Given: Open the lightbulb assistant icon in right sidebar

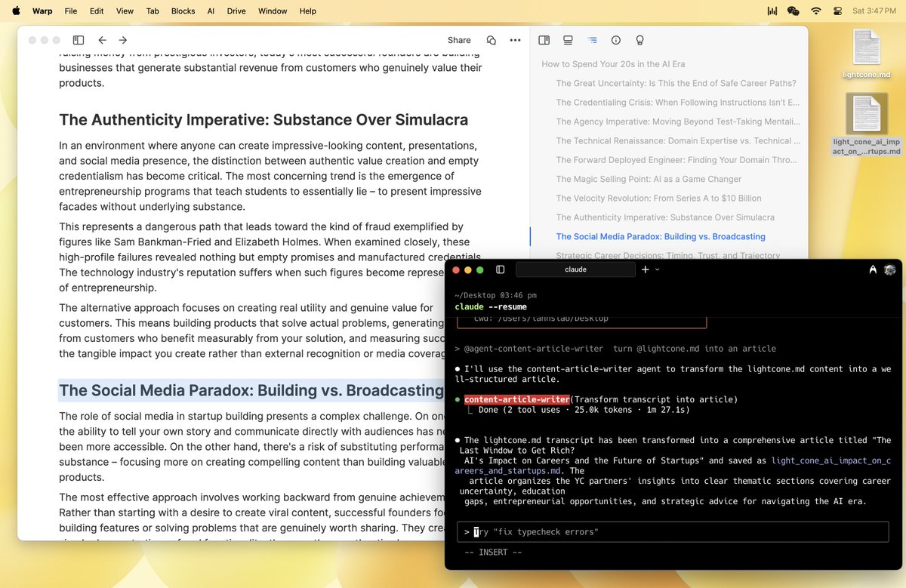Looking at the screenshot, I should click(x=639, y=40).
